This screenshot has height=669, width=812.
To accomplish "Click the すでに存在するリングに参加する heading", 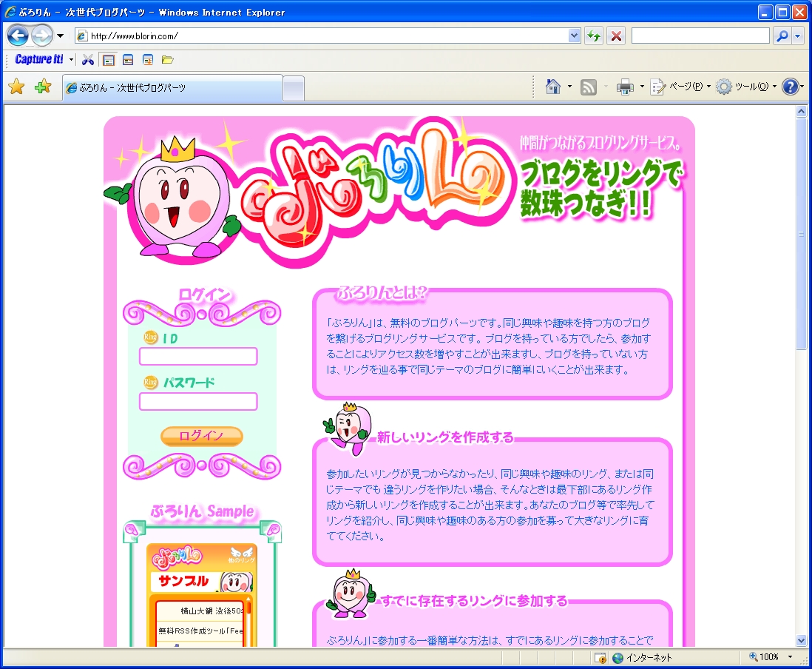I will [x=474, y=601].
